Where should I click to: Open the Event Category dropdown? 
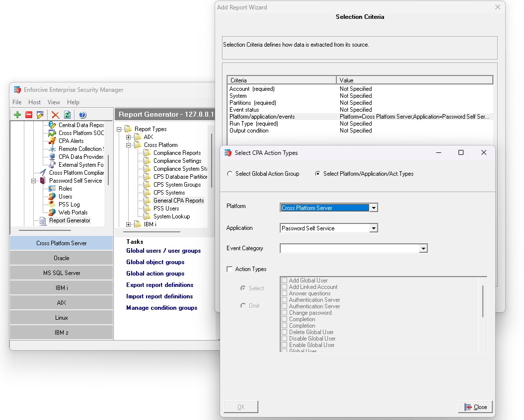click(x=423, y=249)
